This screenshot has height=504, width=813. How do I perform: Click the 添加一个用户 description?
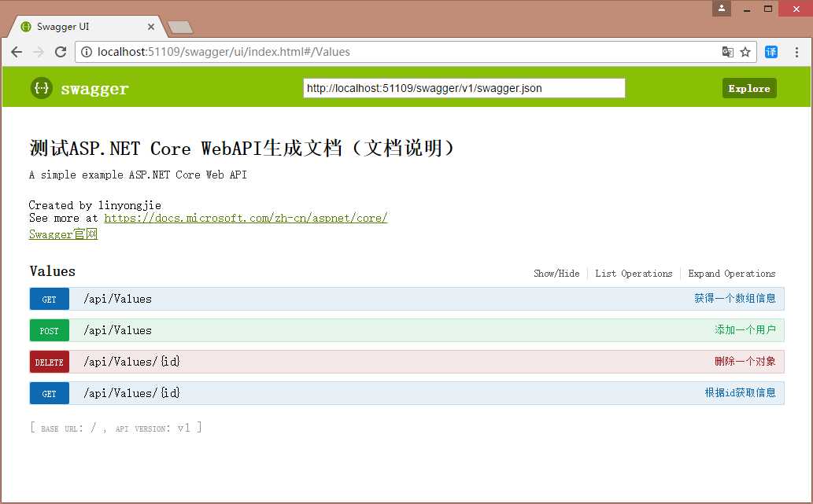point(745,330)
